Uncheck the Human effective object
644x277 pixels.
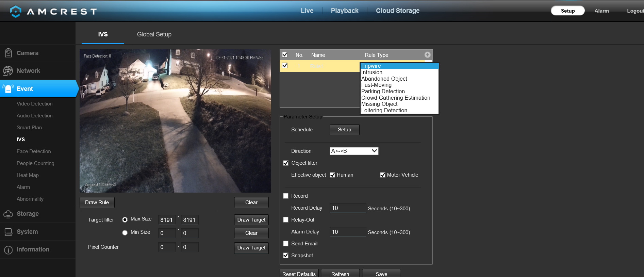tap(332, 175)
